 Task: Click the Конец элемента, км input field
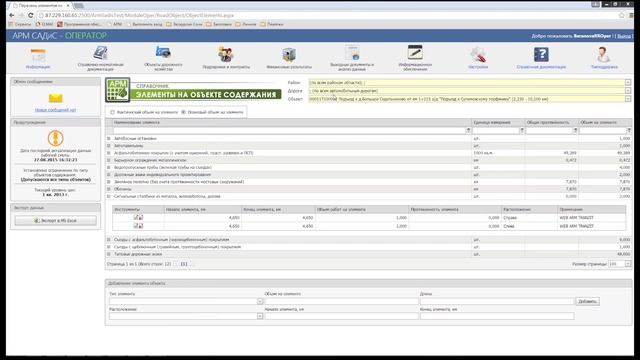(497, 316)
